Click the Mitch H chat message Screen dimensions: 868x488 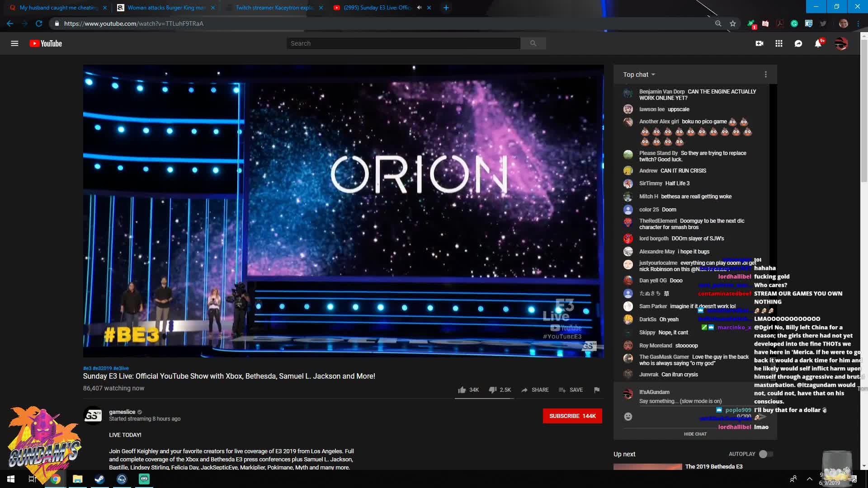click(x=685, y=197)
